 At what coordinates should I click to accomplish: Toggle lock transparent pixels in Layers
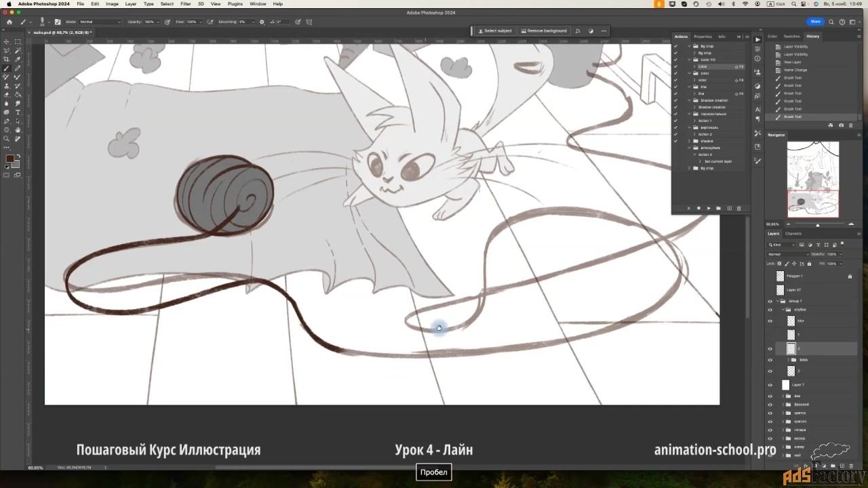pos(779,264)
